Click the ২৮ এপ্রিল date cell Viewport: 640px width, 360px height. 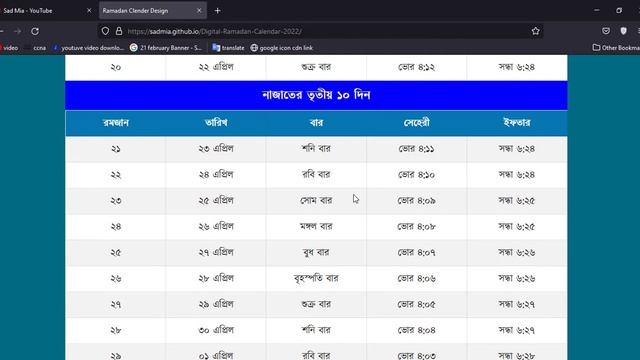point(216,278)
